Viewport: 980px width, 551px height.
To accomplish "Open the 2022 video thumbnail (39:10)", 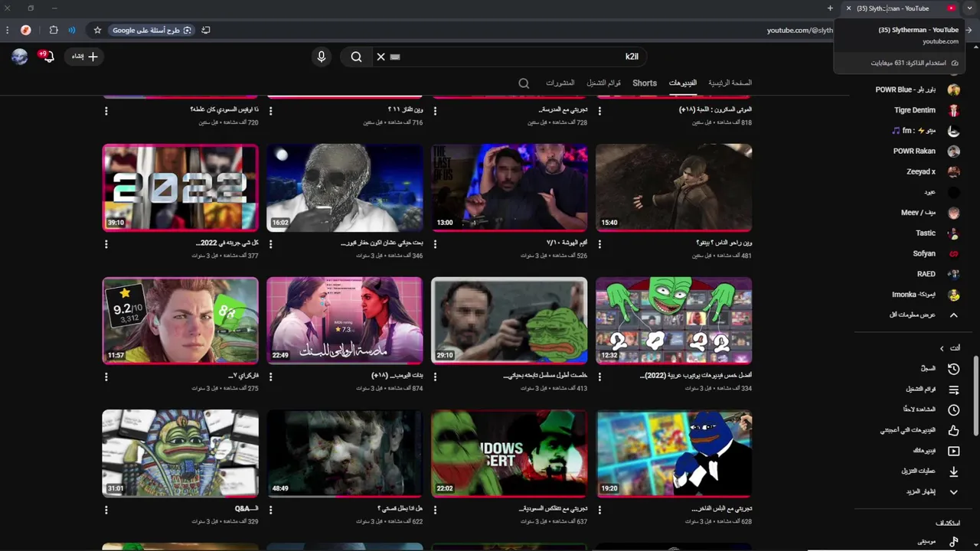I will tap(181, 187).
